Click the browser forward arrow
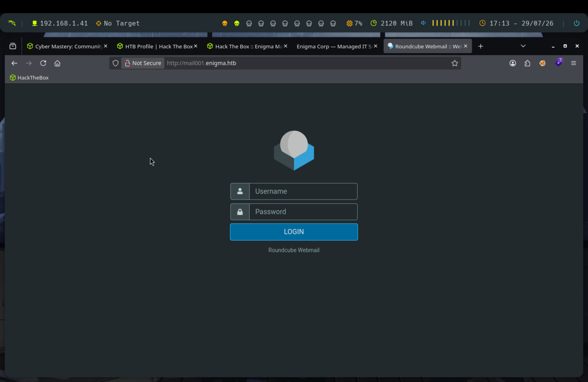This screenshot has height=382, width=588. coord(29,63)
